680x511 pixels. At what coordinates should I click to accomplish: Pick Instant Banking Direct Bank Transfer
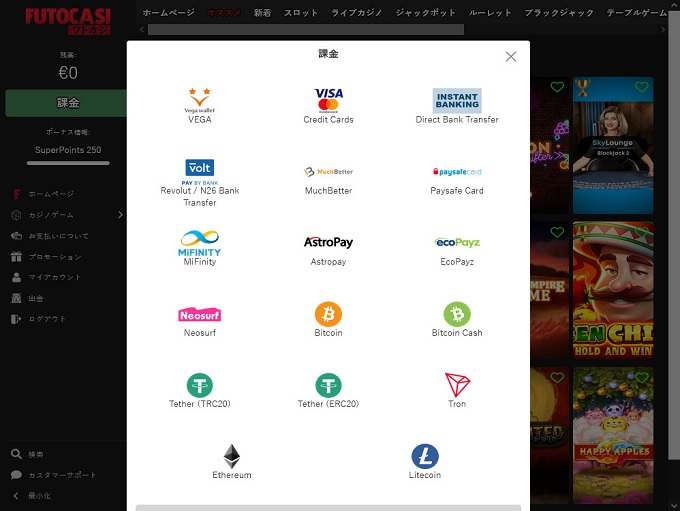[x=456, y=100]
